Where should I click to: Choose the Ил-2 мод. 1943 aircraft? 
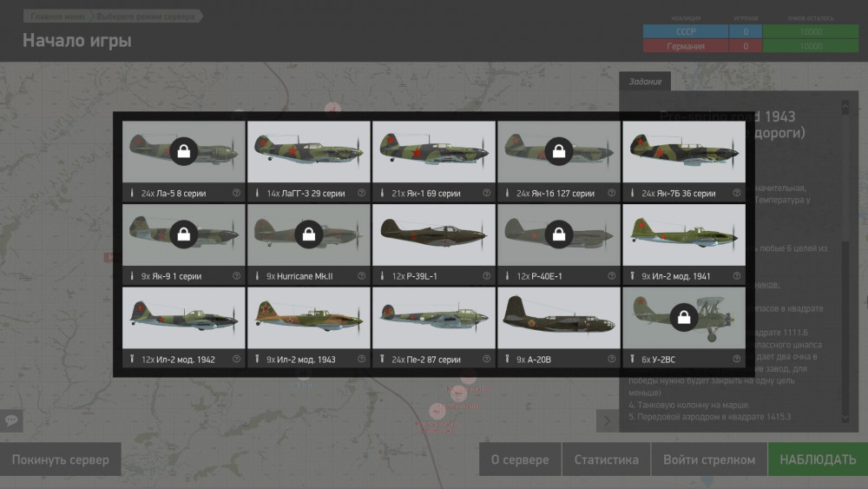click(308, 318)
